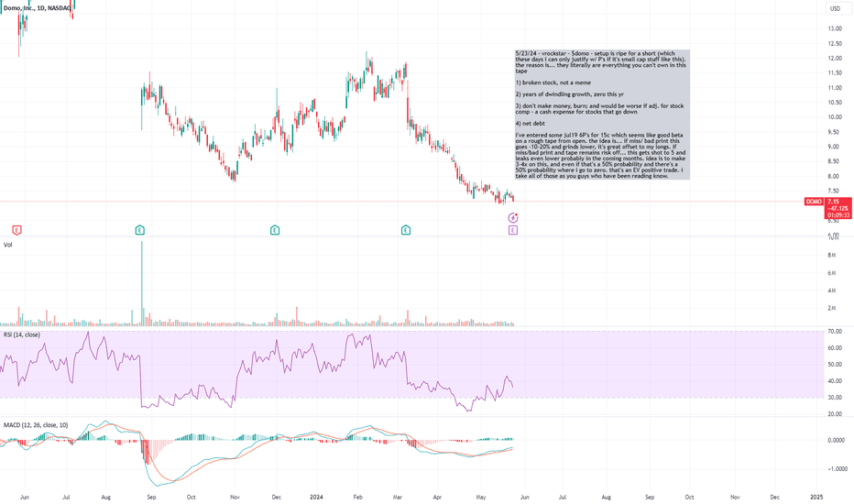Open the green earnings marker near March

pyautogui.click(x=406, y=231)
